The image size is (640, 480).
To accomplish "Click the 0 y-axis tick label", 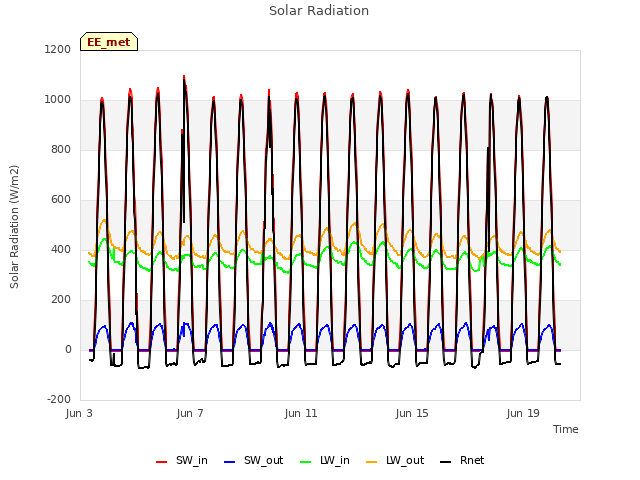I will (68, 349).
